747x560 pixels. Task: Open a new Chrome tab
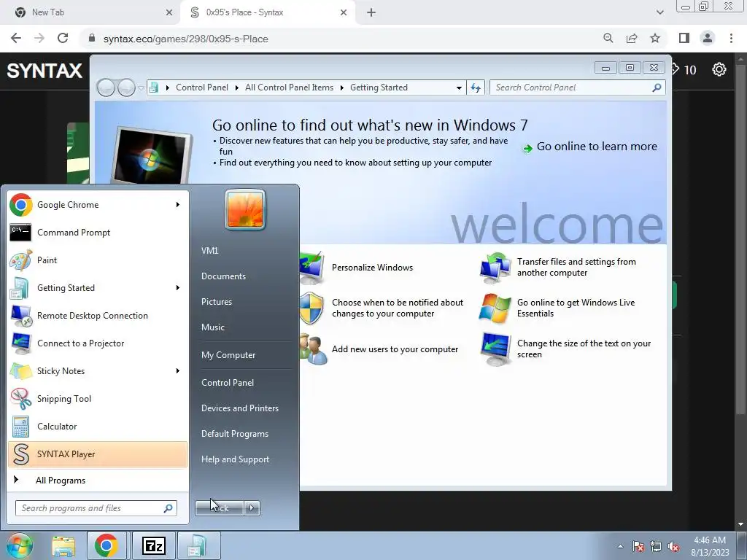(371, 12)
